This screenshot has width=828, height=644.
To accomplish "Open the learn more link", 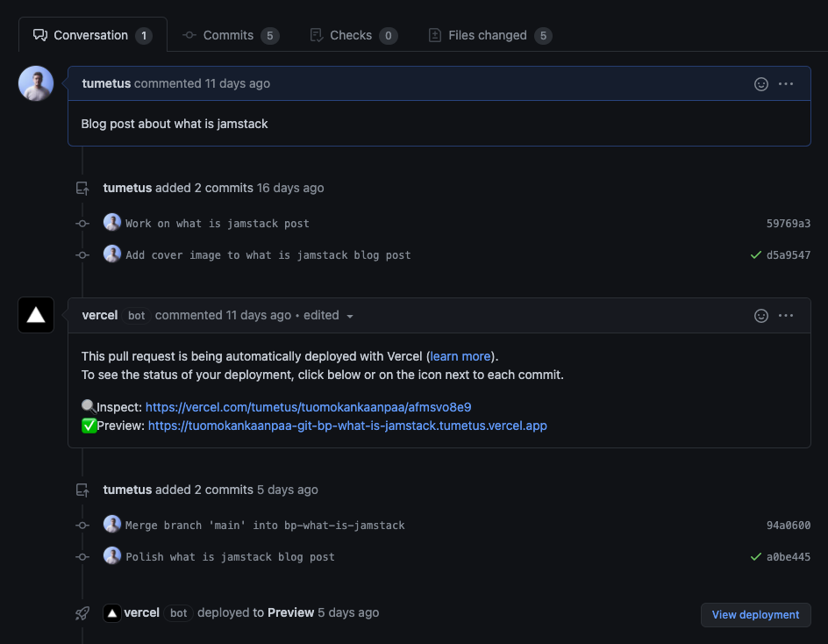I will point(460,356).
